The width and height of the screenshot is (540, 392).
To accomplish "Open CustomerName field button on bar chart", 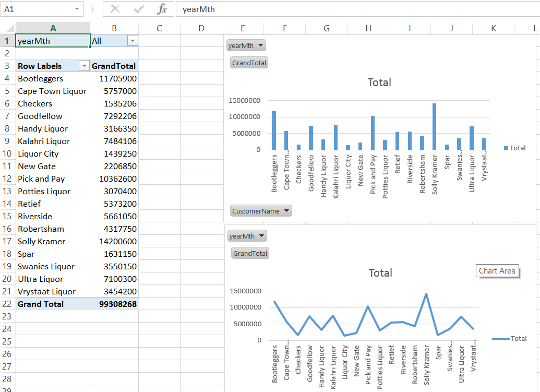I will click(261, 211).
